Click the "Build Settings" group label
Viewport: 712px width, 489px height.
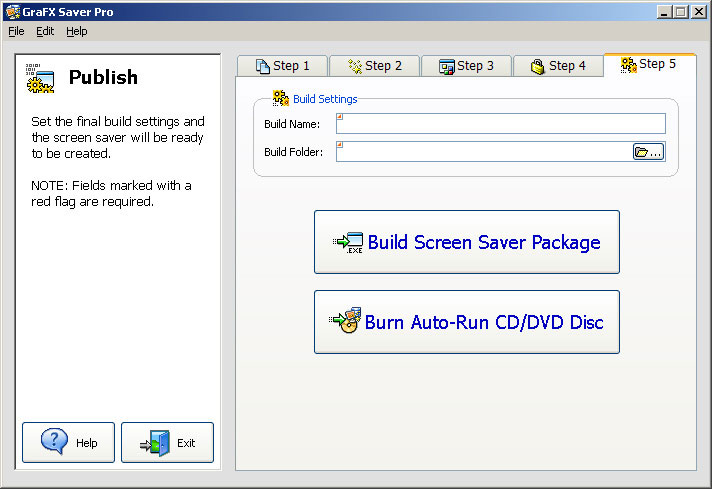pos(325,99)
